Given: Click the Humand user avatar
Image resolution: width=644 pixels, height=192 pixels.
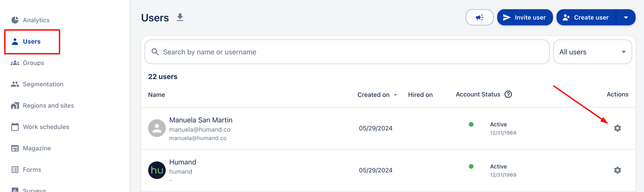Looking at the screenshot, I should 157,170.
